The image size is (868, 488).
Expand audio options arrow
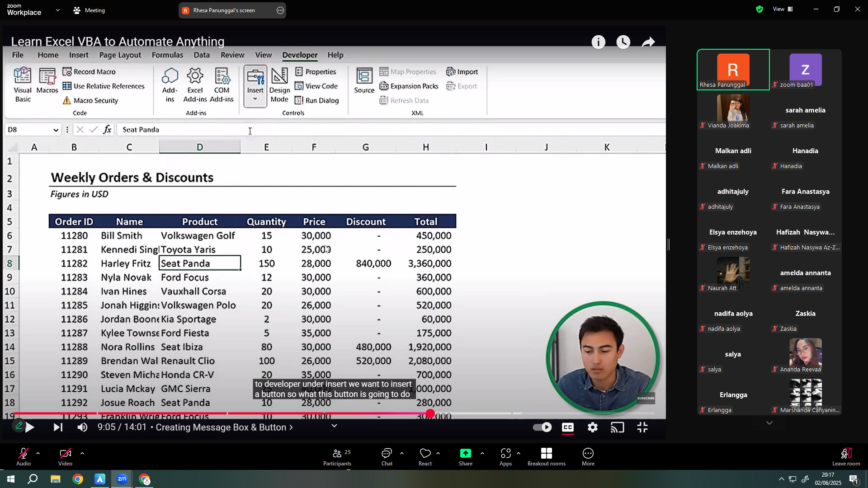[38, 453]
